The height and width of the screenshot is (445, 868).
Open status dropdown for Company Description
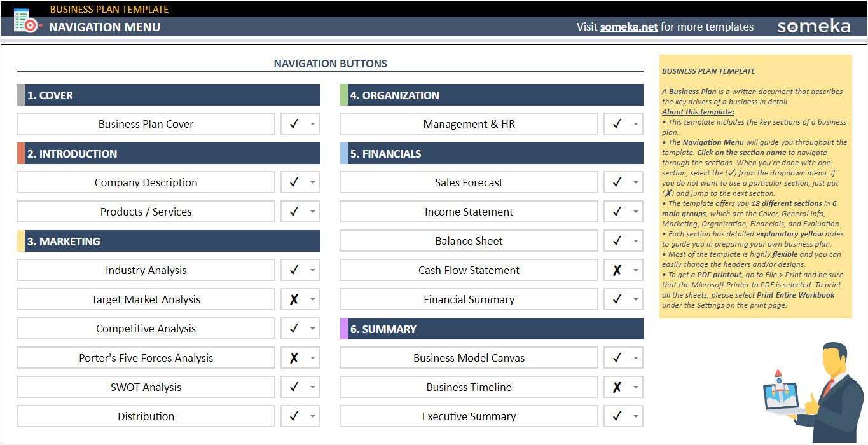[x=312, y=183]
